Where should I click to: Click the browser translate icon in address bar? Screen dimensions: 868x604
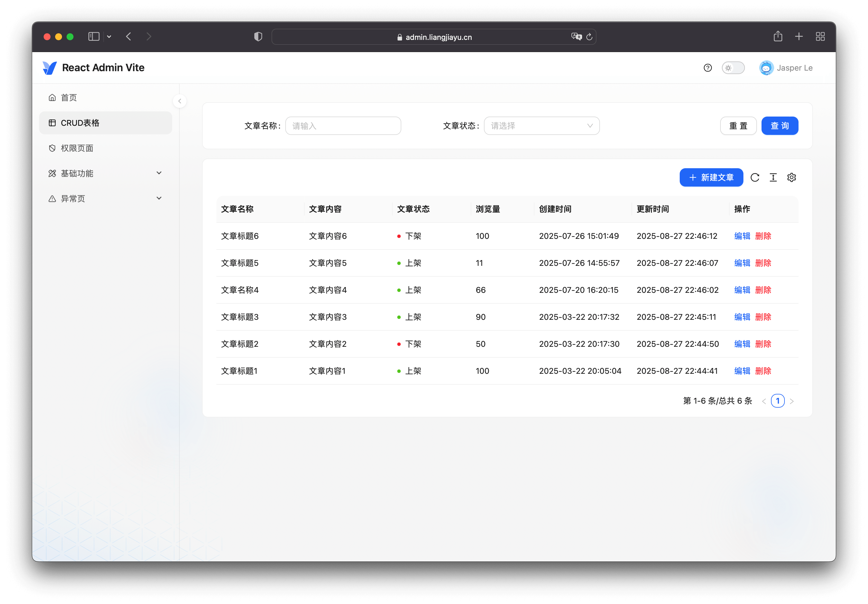point(576,37)
